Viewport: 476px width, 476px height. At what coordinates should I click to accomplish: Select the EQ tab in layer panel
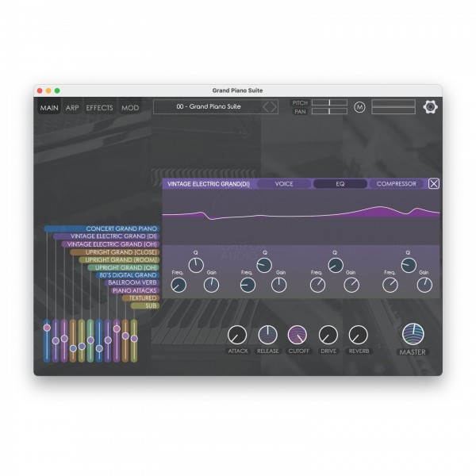(x=340, y=184)
